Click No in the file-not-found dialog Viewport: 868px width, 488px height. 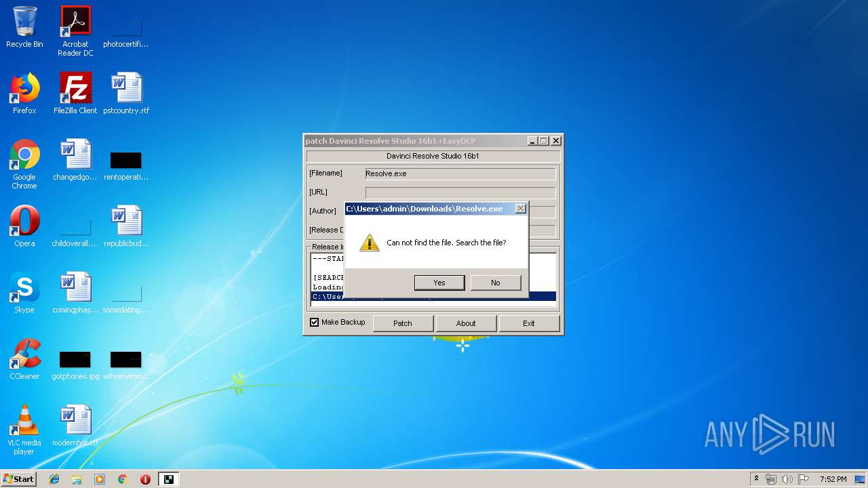click(496, 283)
